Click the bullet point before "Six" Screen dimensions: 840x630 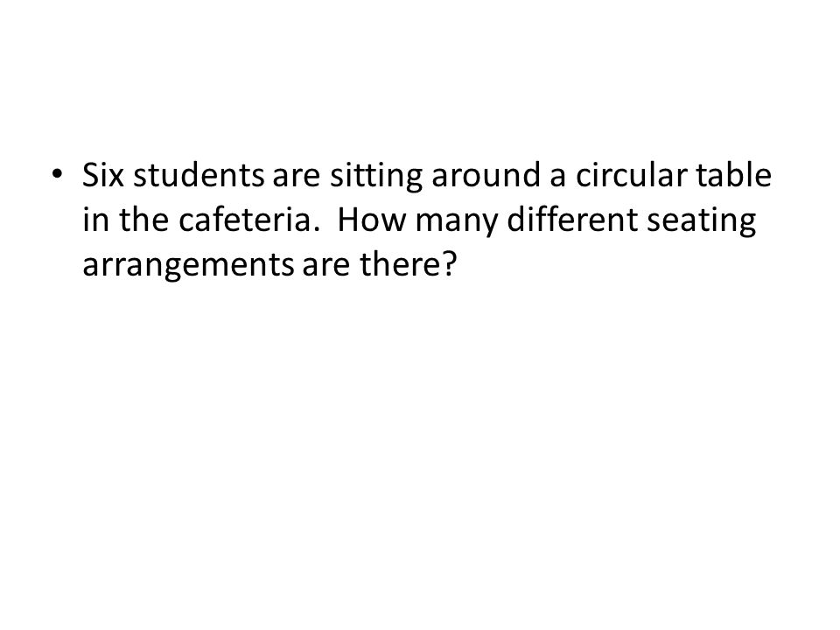pyautogui.click(x=57, y=174)
